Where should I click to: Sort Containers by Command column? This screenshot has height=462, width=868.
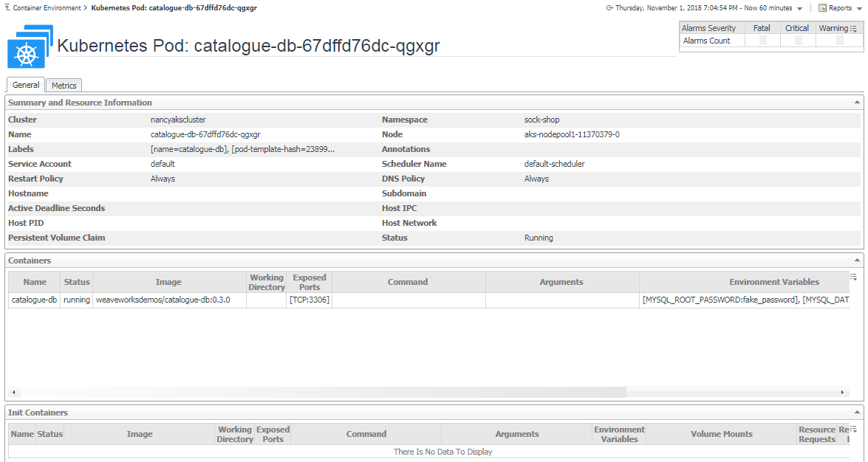point(408,282)
